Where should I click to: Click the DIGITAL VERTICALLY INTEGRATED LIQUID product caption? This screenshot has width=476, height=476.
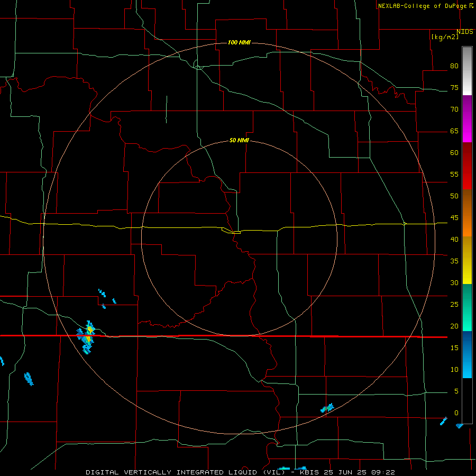(x=186, y=472)
